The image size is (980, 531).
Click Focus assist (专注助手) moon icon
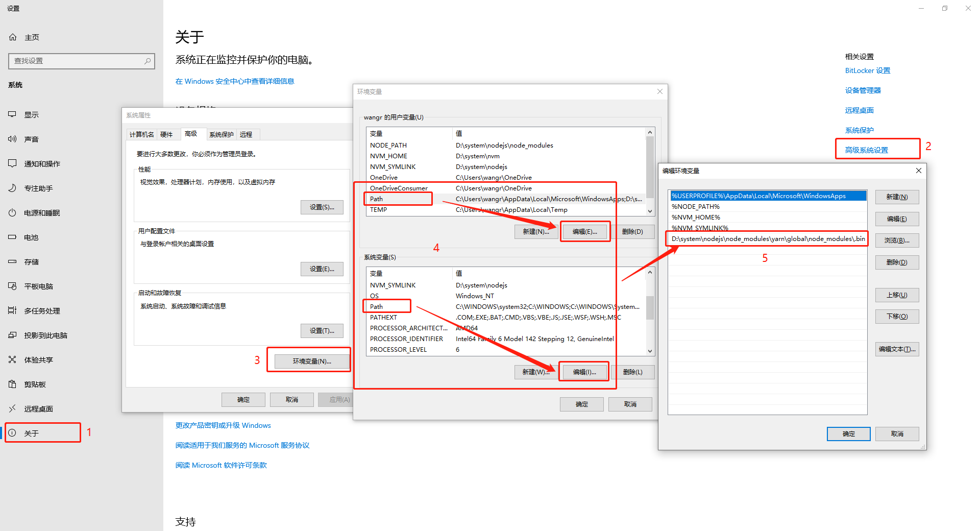(12, 188)
